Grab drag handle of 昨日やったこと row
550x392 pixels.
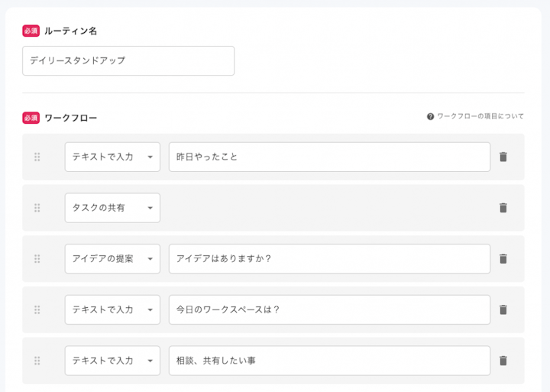pos(37,157)
